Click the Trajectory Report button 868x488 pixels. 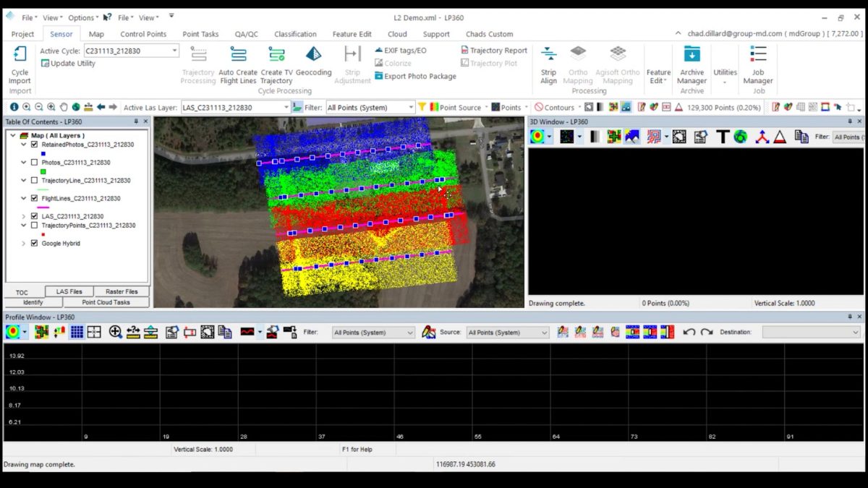[494, 50]
